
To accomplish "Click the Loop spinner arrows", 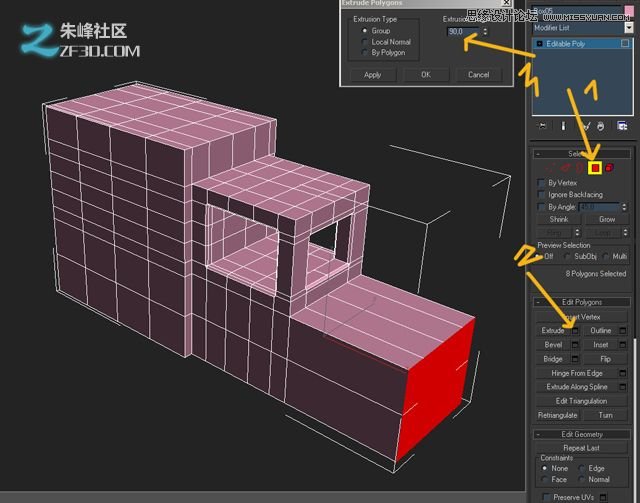I will pos(625,233).
